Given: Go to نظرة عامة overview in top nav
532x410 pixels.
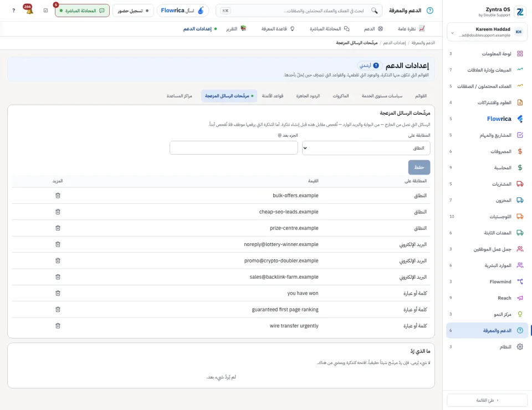Looking at the screenshot, I should 411,29.
